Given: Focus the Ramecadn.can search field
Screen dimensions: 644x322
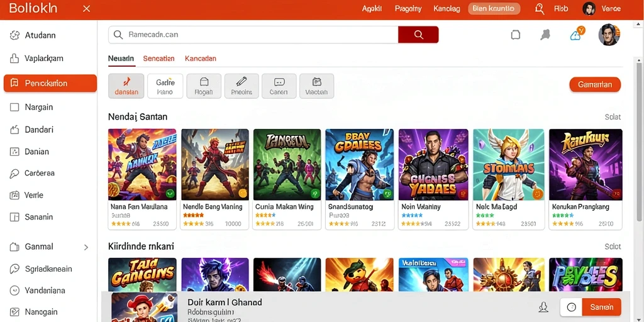Looking at the screenshot, I should (x=253, y=35).
